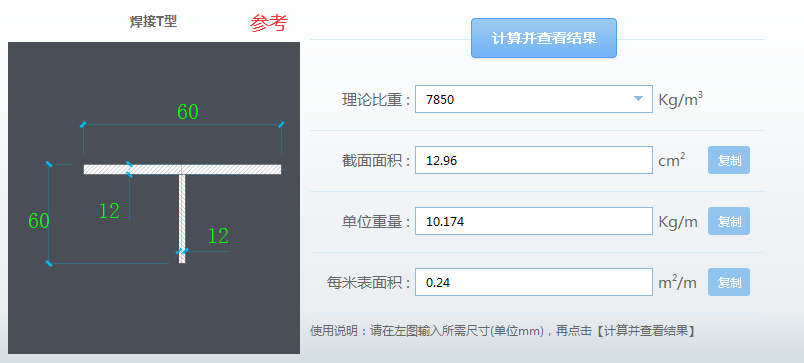Copy the 每米表面积 value with 复制
The height and width of the screenshot is (363, 804).
[x=729, y=282]
